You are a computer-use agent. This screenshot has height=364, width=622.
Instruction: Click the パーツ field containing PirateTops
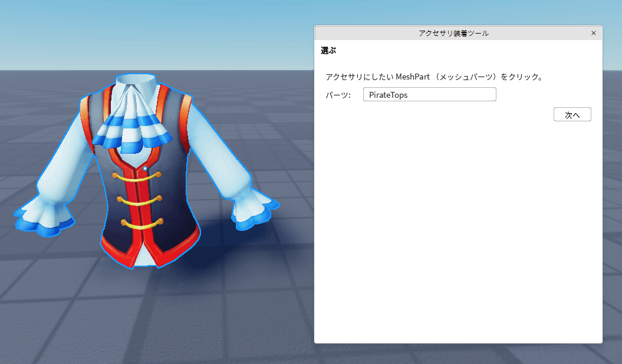[x=430, y=95]
